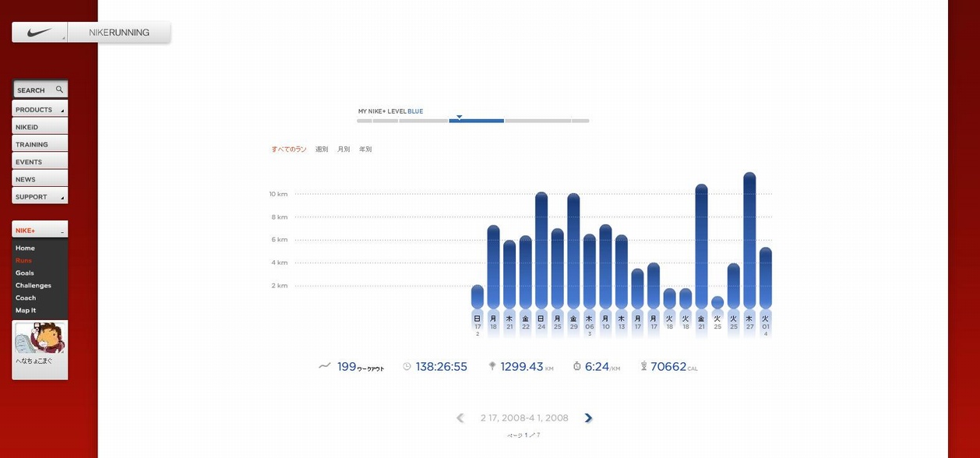Image resolution: width=980 pixels, height=458 pixels.
Task: Click the blue level marker triangle
Action: tap(459, 117)
